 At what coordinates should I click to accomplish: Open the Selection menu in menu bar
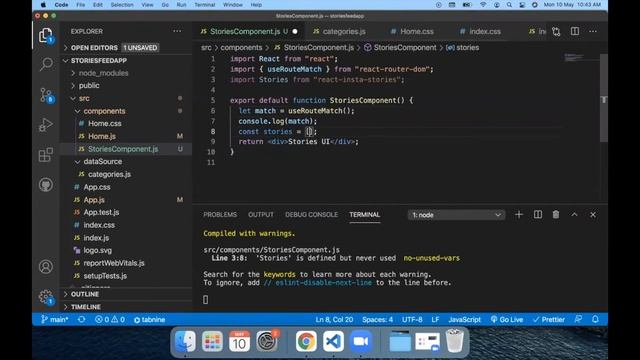(x=122, y=5)
